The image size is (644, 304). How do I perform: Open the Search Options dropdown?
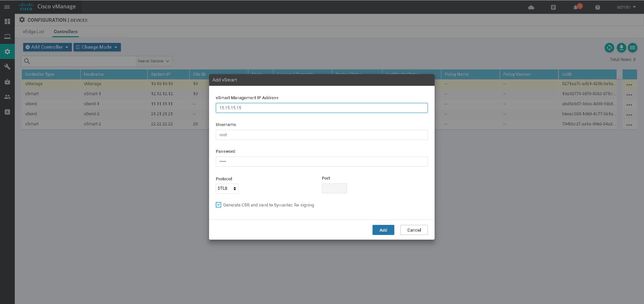pos(153,61)
